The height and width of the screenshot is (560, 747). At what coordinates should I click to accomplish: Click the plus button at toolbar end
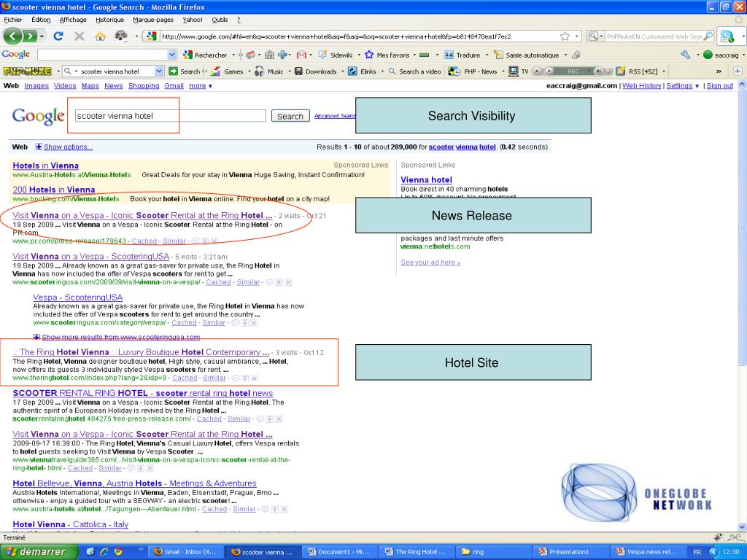point(737,71)
